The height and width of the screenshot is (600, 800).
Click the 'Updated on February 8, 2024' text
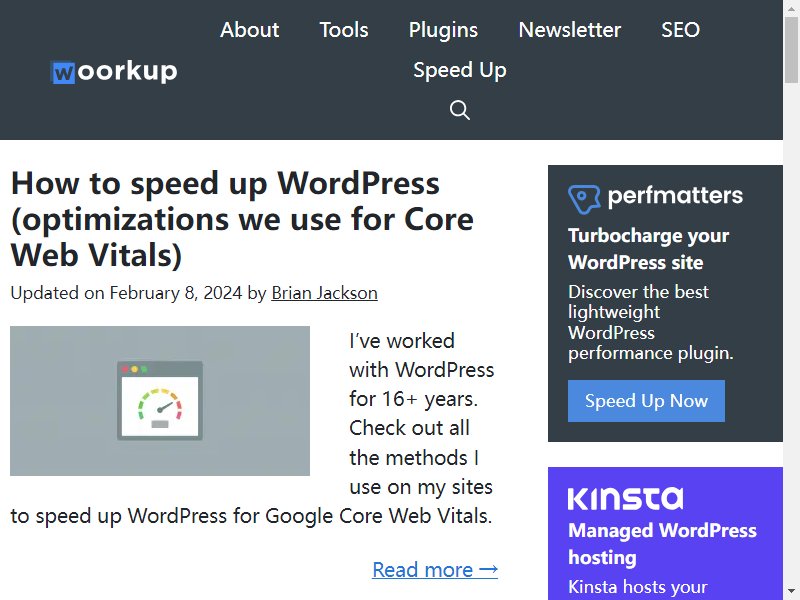[x=126, y=293]
